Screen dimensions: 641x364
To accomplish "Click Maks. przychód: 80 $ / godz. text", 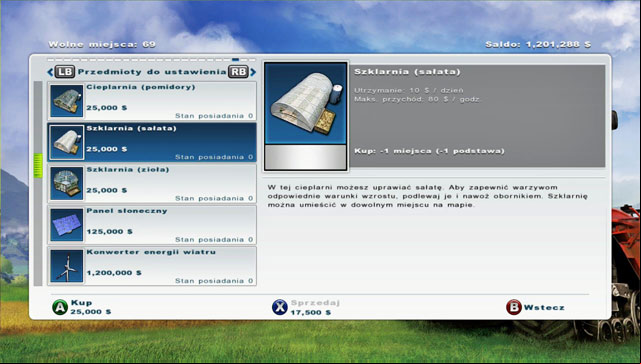I will click(x=418, y=99).
